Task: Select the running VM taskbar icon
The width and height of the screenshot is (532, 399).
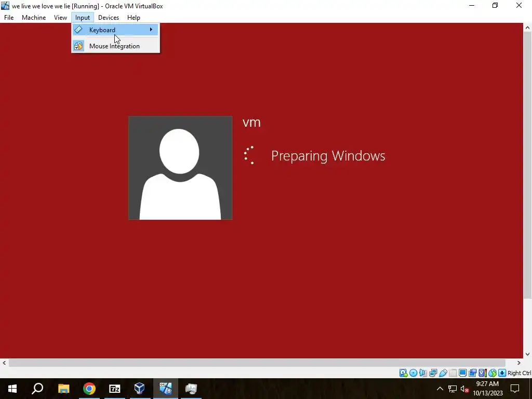Action: click(x=166, y=389)
